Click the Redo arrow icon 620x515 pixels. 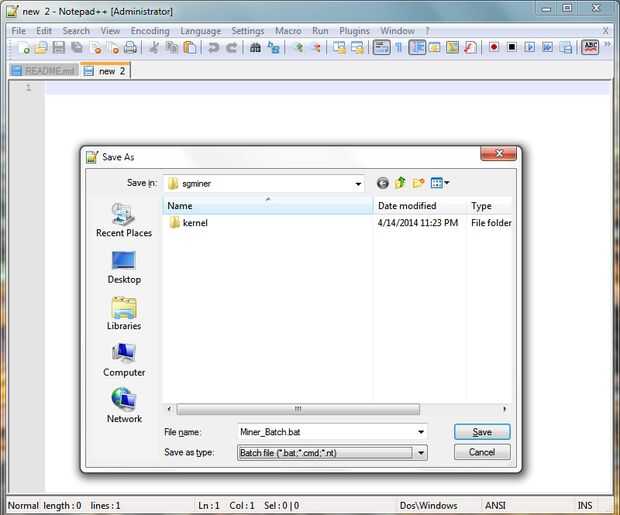pyautogui.click(x=232, y=48)
